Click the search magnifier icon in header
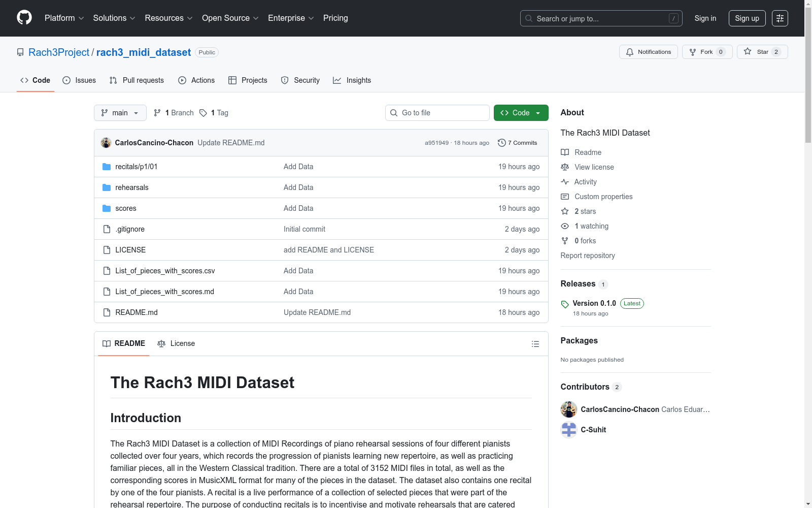Screen dimensions: 812x508 click(x=529, y=18)
